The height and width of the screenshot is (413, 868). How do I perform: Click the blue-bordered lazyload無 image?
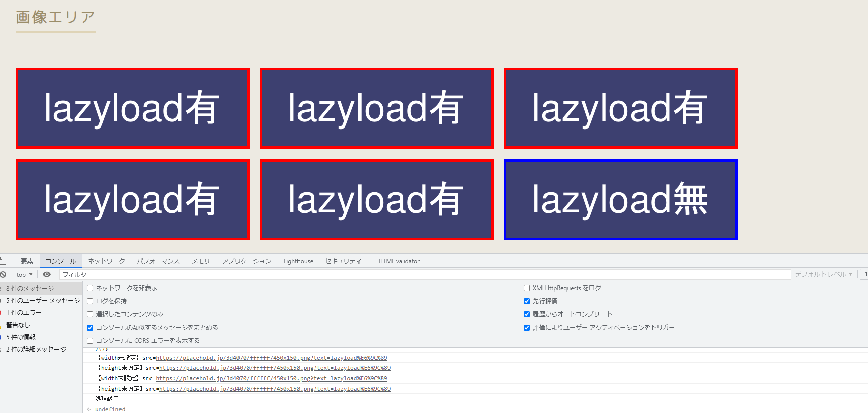(x=620, y=200)
